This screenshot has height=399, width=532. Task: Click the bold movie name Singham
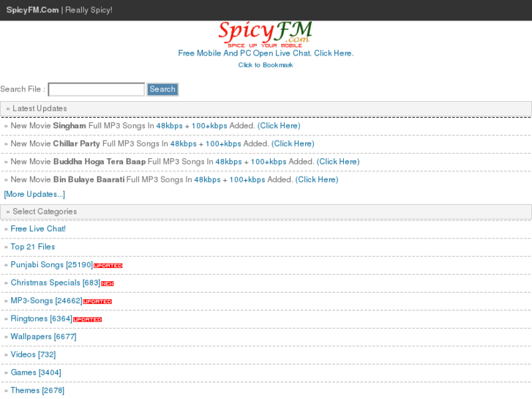(70, 126)
